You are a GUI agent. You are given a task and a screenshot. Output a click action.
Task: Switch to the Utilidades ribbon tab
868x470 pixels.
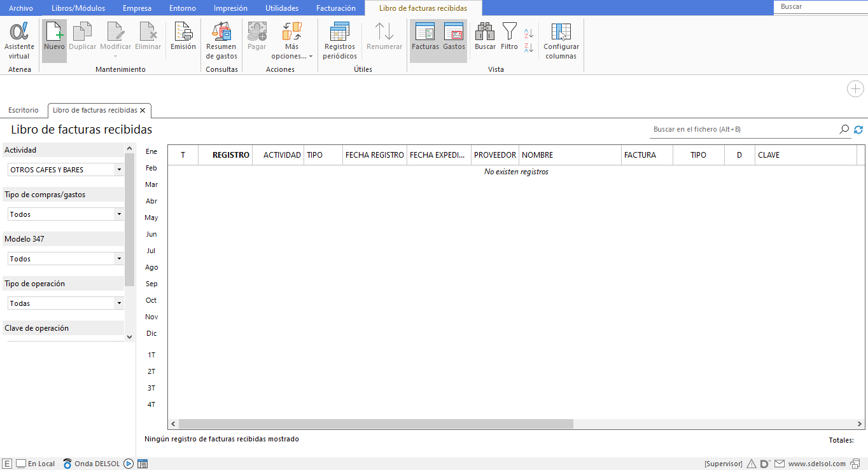(x=282, y=8)
